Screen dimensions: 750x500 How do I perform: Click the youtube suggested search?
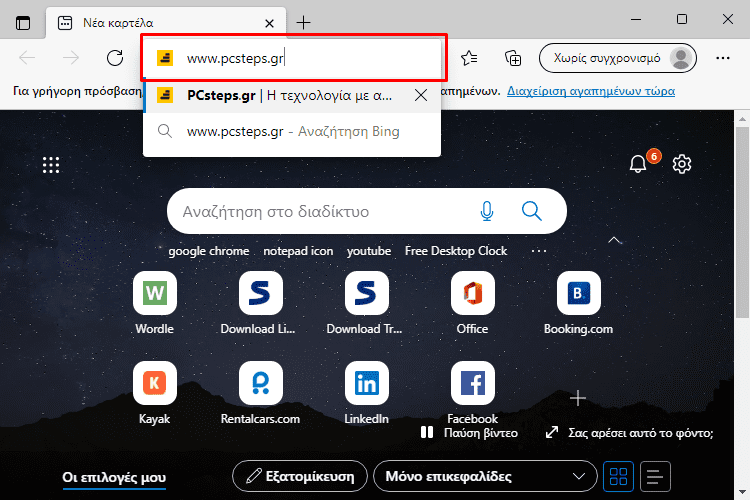click(369, 251)
